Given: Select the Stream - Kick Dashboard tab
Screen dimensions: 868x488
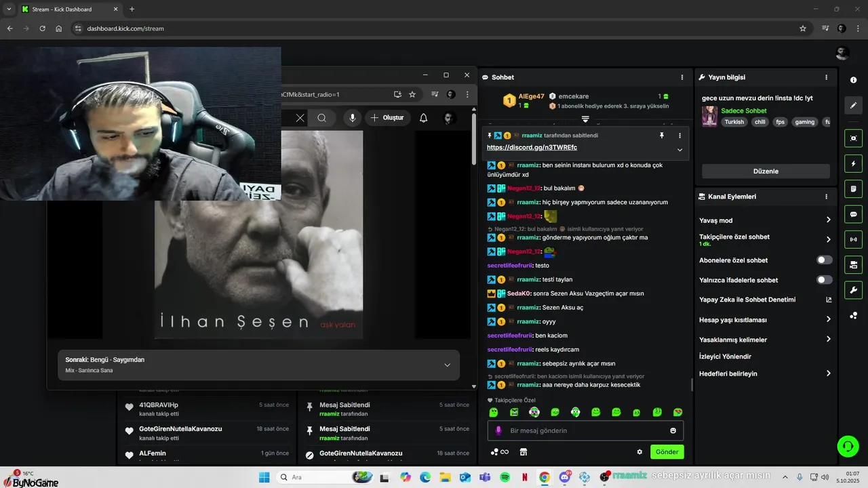Looking at the screenshot, I should pyautogui.click(x=71, y=9).
